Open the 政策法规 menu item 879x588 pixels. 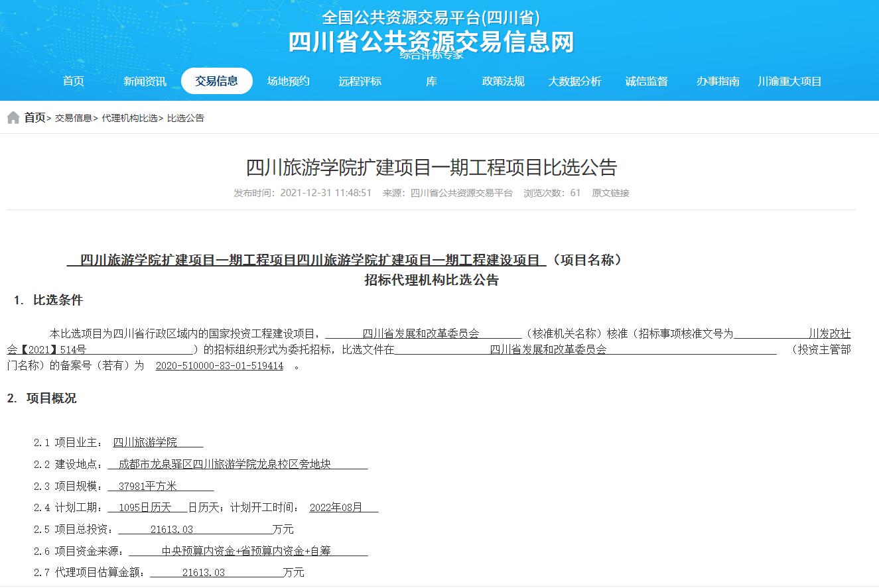pyautogui.click(x=504, y=81)
